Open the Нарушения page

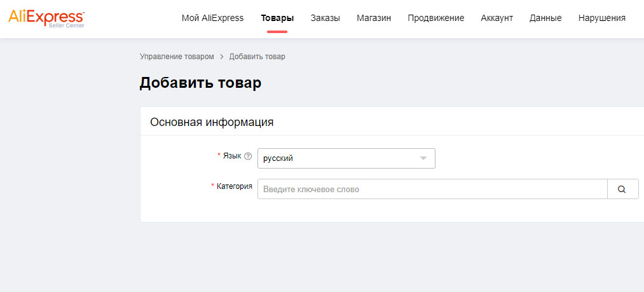point(601,18)
